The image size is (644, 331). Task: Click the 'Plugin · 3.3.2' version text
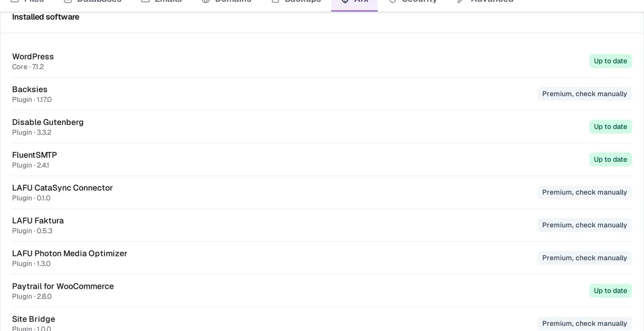(x=32, y=132)
